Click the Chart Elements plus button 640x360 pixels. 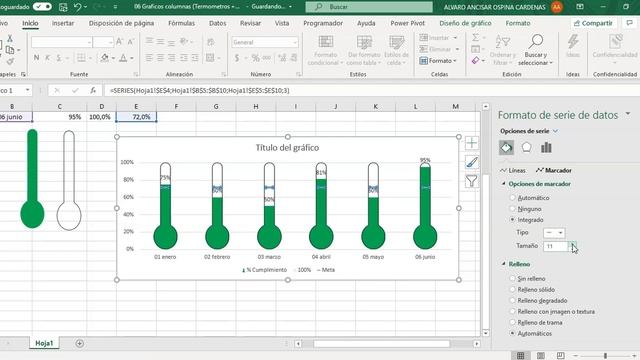coord(471,143)
